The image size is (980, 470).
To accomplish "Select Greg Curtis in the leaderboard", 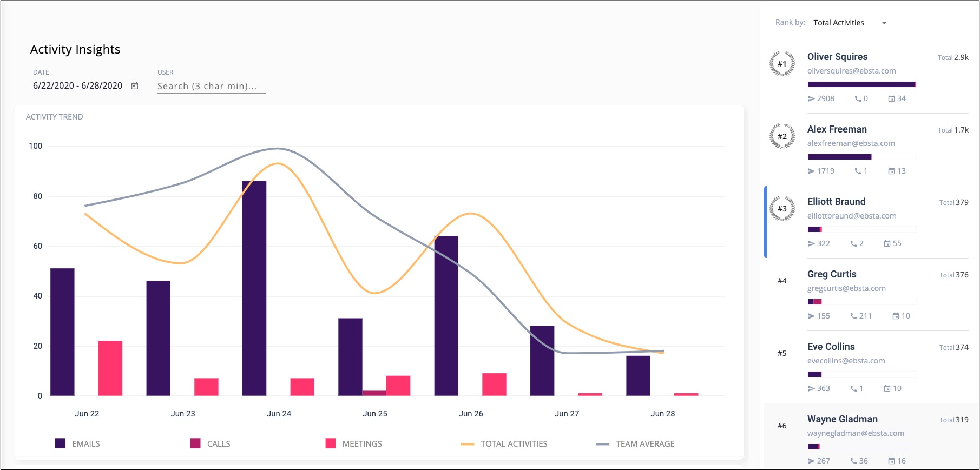I will [x=832, y=274].
